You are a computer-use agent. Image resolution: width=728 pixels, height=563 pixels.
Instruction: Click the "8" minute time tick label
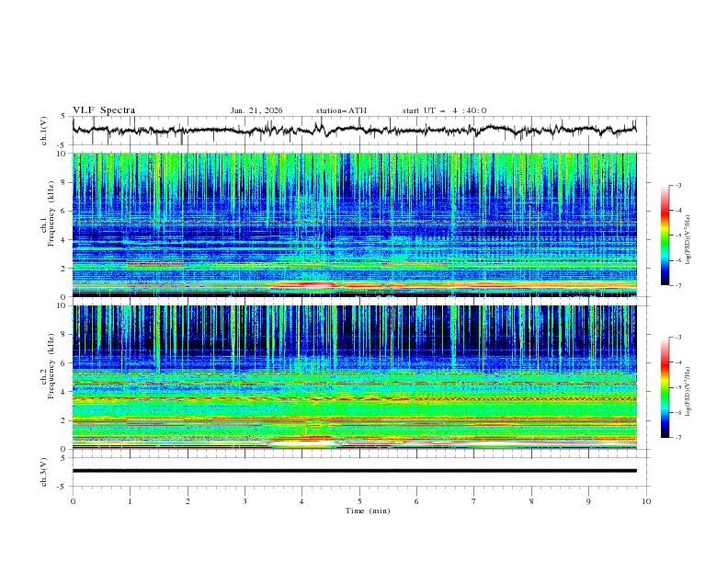[x=531, y=501]
